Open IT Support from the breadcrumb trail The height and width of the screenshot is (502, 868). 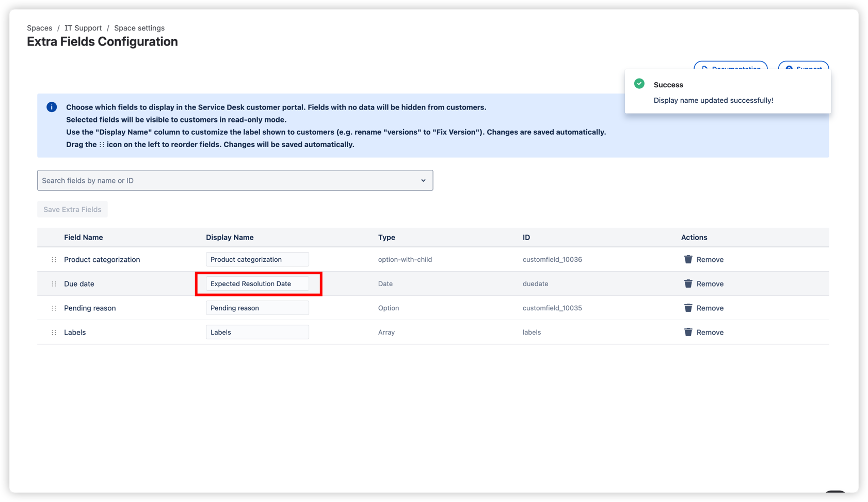click(83, 27)
